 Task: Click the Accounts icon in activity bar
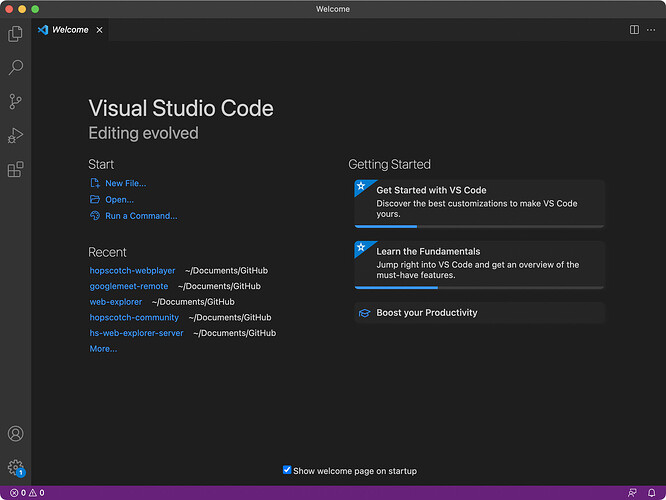coord(15,434)
